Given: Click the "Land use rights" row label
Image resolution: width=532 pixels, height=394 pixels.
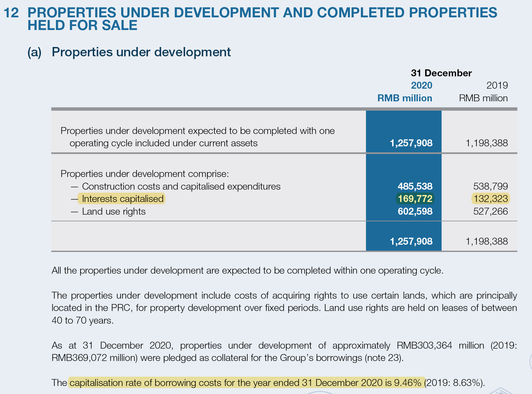Looking at the screenshot, I should [x=114, y=212].
